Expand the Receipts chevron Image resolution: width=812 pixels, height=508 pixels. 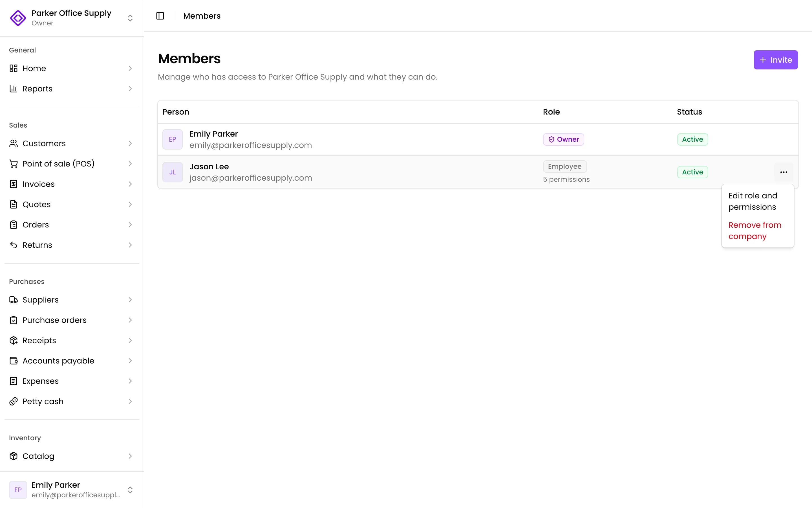(130, 340)
